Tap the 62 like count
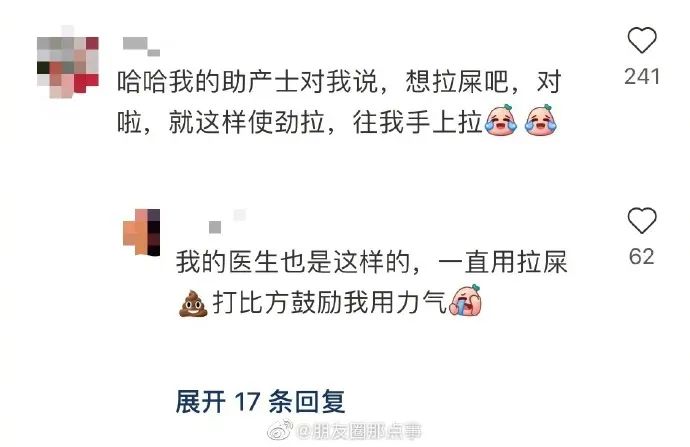 (x=642, y=256)
